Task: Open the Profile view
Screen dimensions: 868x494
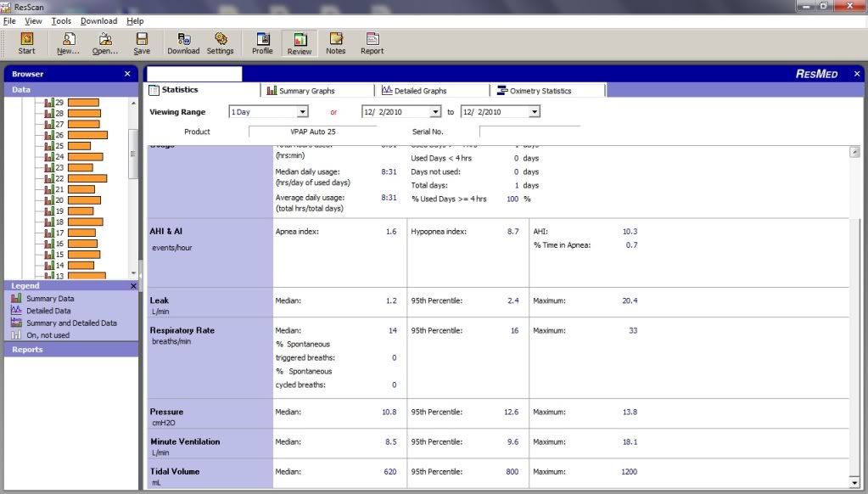Action: pyautogui.click(x=262, y=43)
